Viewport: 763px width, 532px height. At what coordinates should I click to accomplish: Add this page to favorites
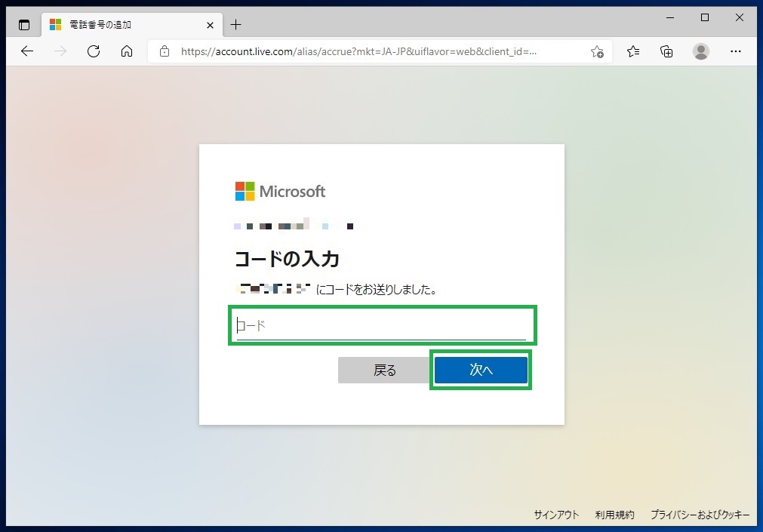point(597,51)
